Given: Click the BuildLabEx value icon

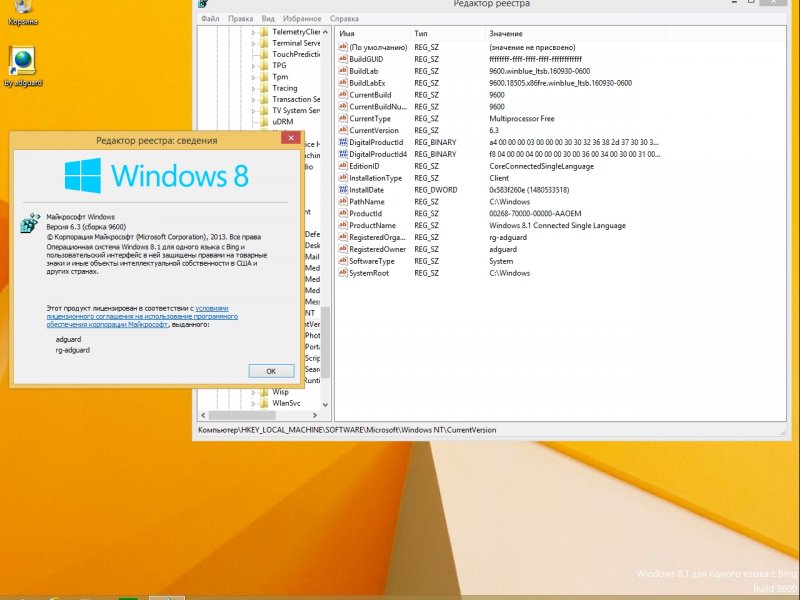Looking at the screenshot, I should click(343, 83).
